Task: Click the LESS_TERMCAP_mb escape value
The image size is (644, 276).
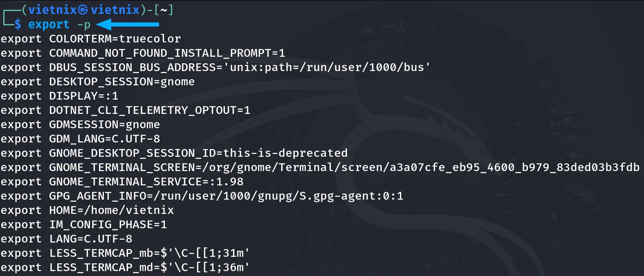Action: (205, 253)
